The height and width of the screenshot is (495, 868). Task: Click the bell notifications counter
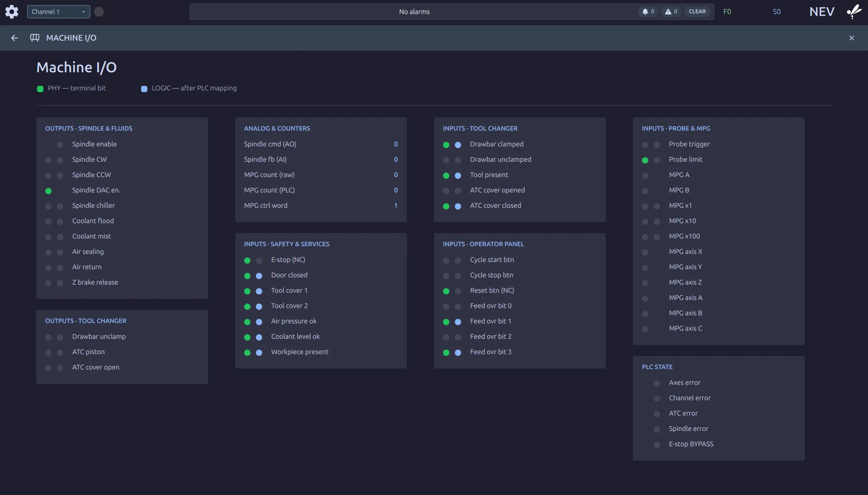pyautogui.click(x=648, y=12)
